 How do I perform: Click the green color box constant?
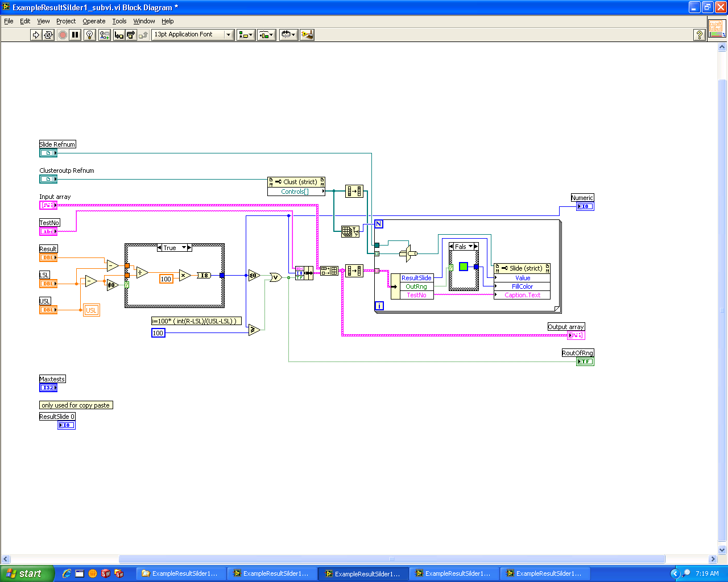pos(464,267)
